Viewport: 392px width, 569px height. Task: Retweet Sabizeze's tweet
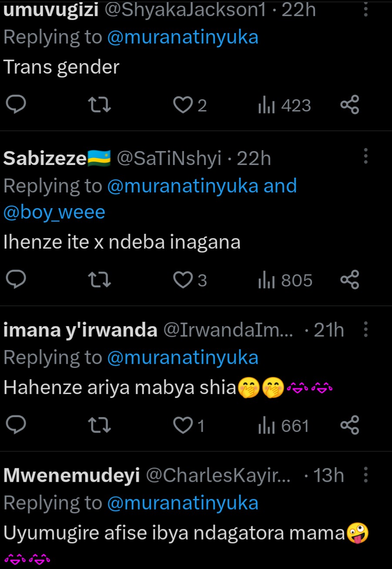coord(100,280)
